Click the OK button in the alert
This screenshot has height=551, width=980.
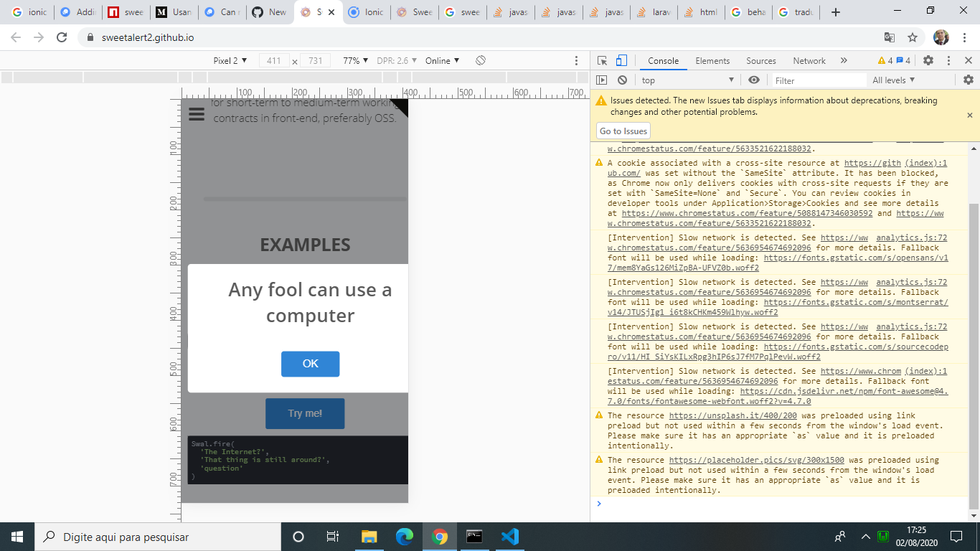click(310, 364)
